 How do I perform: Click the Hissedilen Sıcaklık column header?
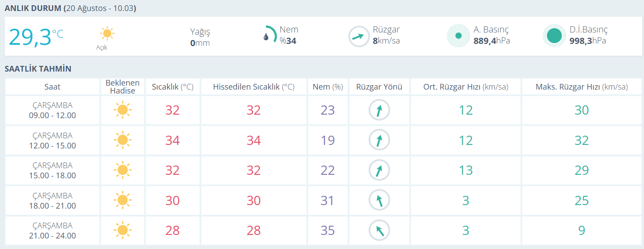pos(254,87)
